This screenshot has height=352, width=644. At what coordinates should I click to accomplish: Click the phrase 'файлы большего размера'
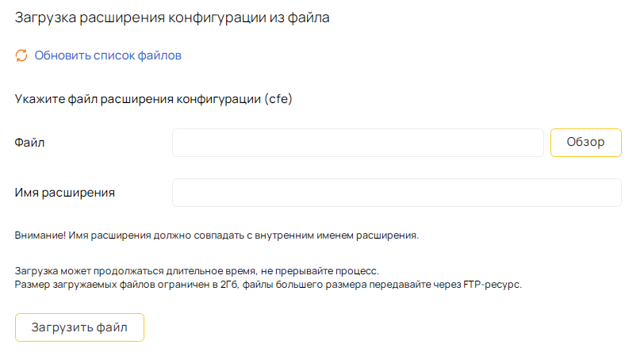pos(304,285)
